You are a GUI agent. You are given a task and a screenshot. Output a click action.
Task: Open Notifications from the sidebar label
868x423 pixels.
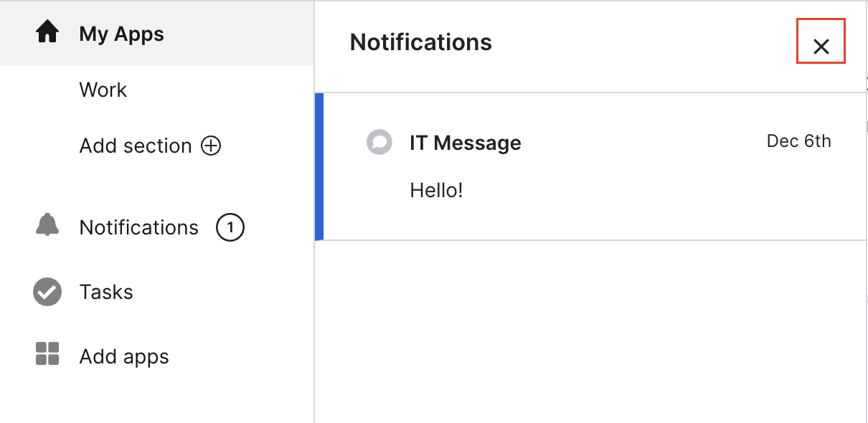(138, 227)
